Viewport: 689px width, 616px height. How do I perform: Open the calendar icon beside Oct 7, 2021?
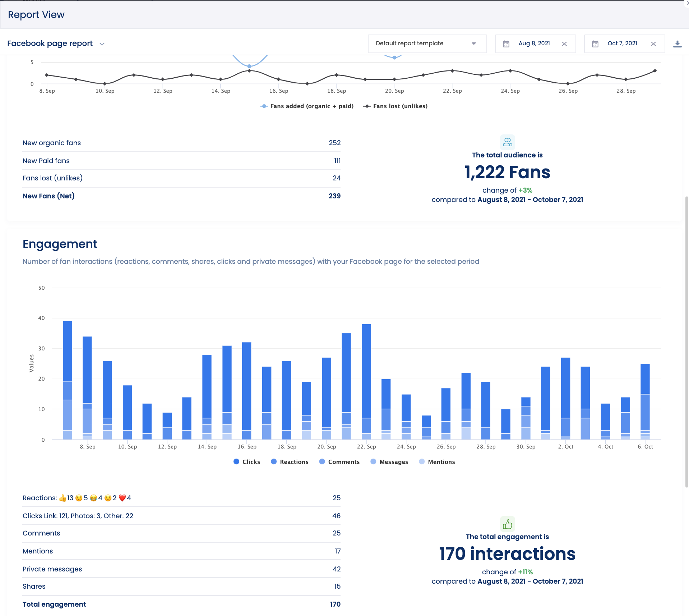coord(596,43)
